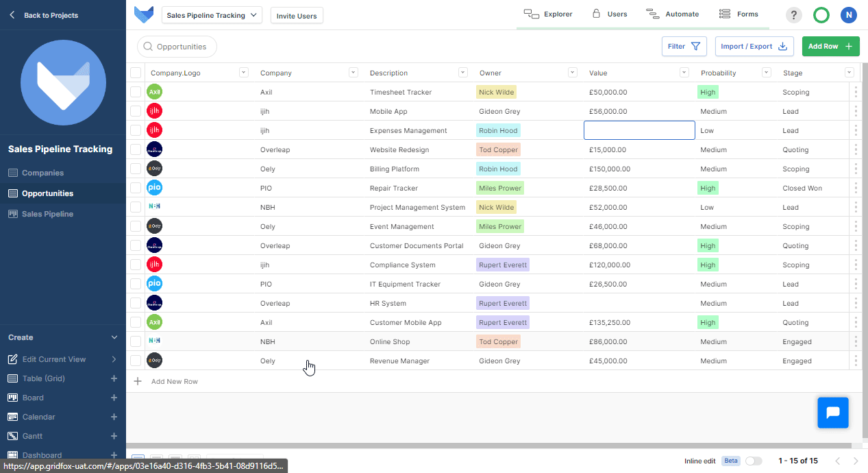This screenshot has height=473, width=868.
Task: Check the Revenue Manager row checkbox
Action: pos(136,361)
